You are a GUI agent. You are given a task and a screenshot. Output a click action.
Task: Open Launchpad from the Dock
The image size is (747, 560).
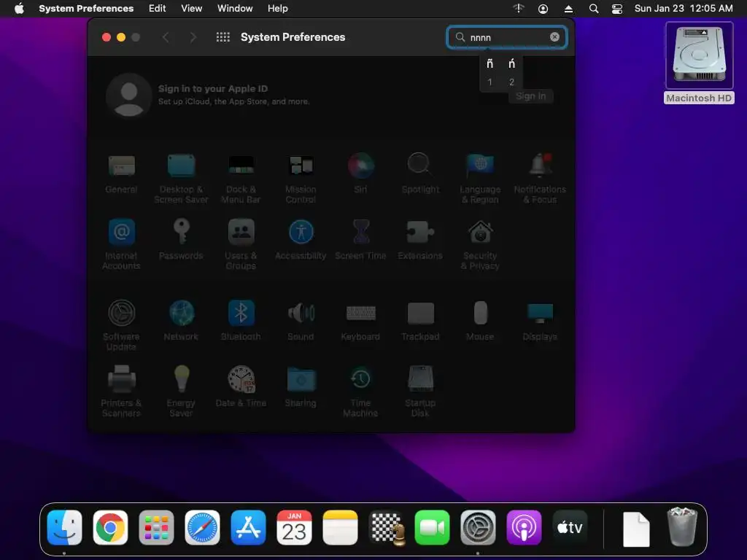click(x=156, y=528)
